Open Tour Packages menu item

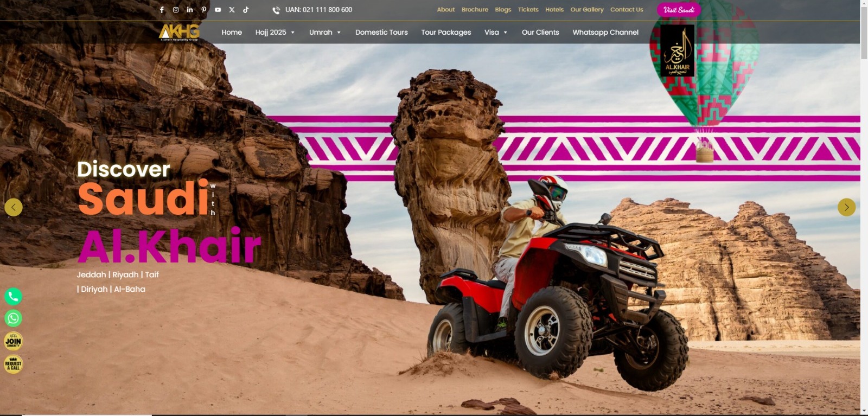click(446, 33)
